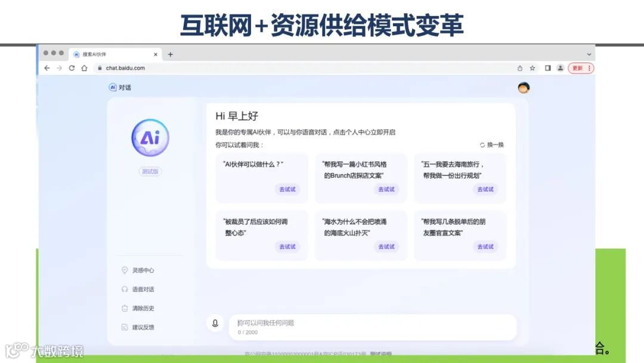Click the 对话 logo in the page header
This screenshot has width=644, height=363.
coord(120,88)
